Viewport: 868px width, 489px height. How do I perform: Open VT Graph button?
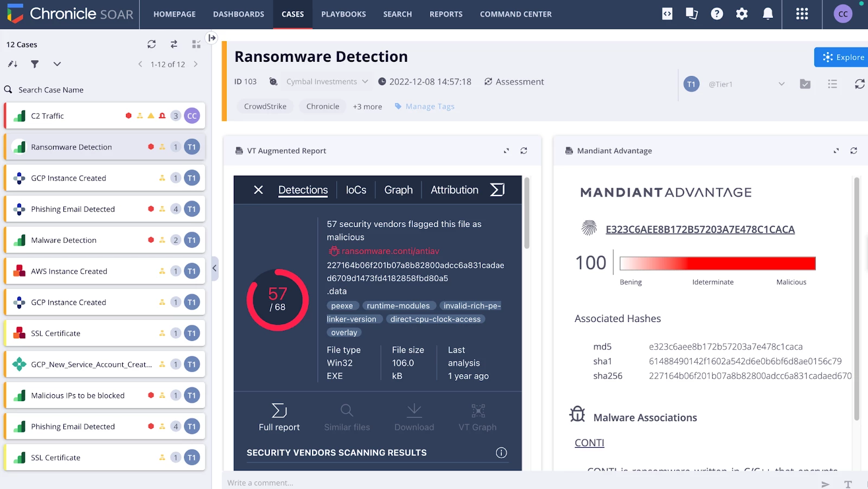(x=477, y=417)
